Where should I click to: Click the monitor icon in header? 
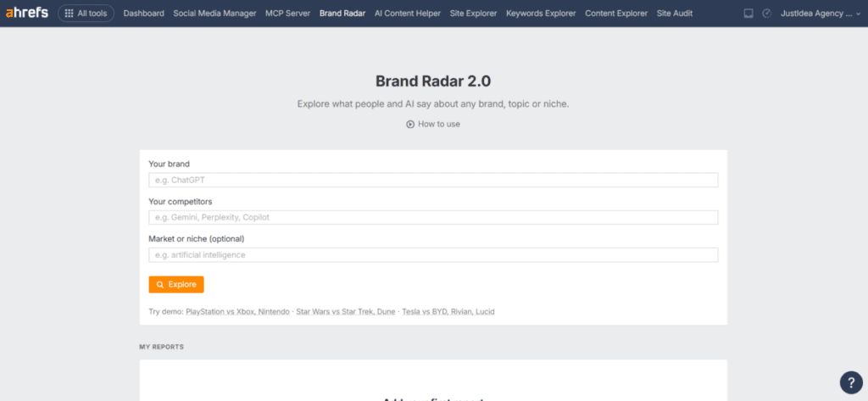coord(748,14)
